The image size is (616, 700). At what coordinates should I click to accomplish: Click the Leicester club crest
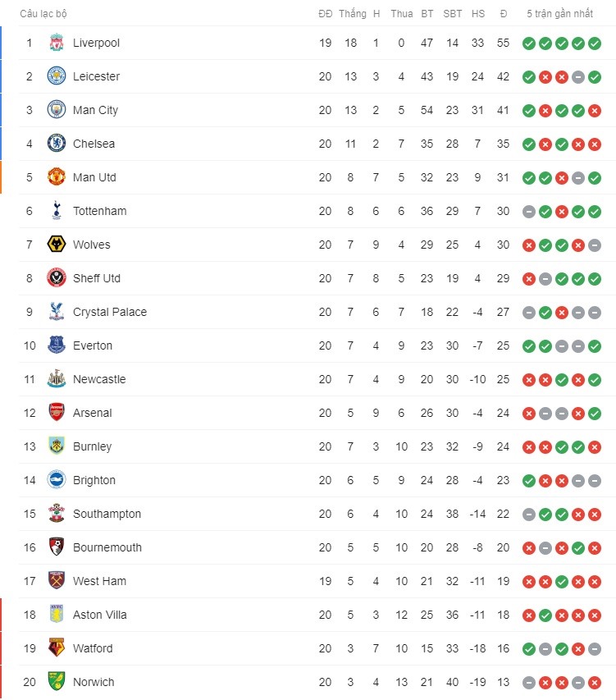pyautogui.click(x=57, y=76)
